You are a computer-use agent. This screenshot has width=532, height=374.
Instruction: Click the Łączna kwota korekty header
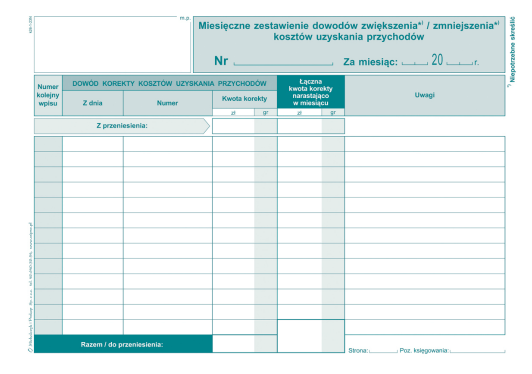coord(311,92)
